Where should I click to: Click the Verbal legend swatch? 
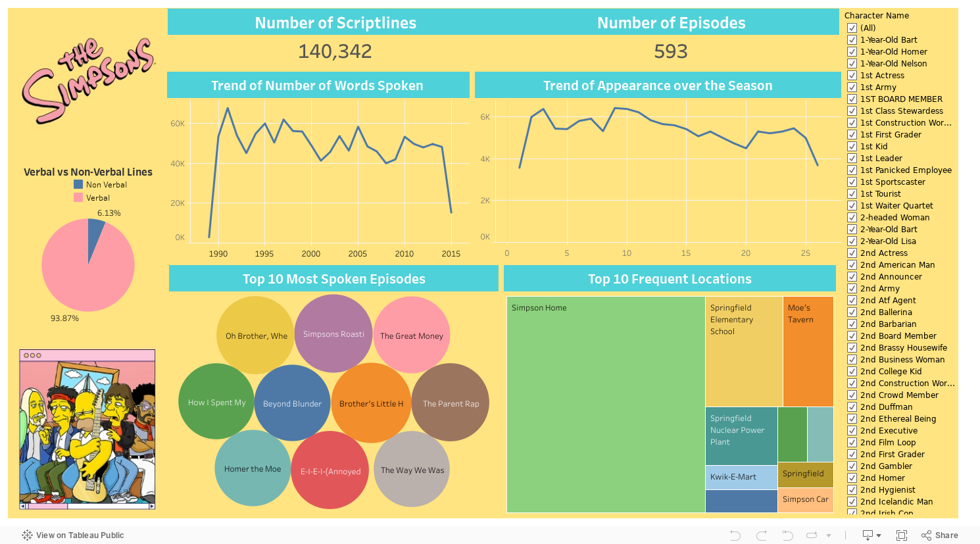[x=78, y=198]
